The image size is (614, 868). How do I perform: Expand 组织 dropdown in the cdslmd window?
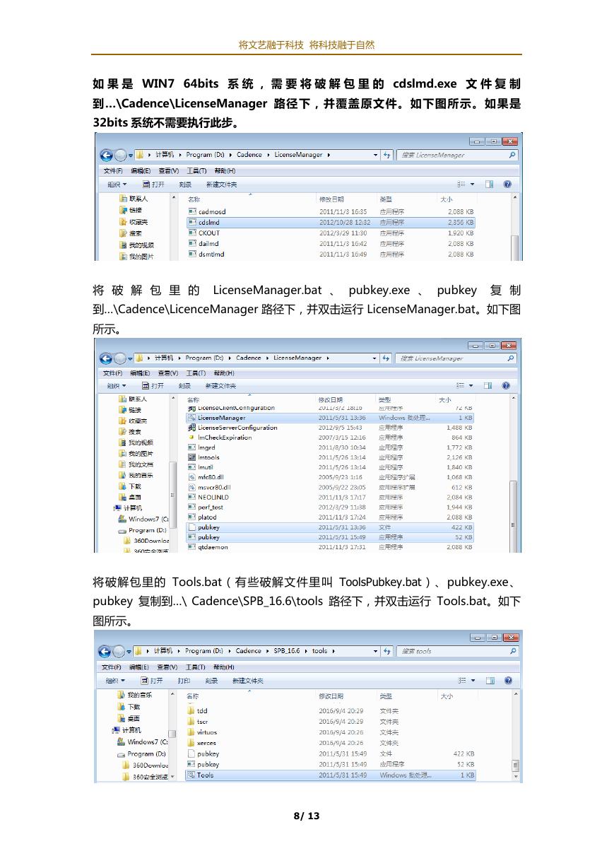(117, 184)
